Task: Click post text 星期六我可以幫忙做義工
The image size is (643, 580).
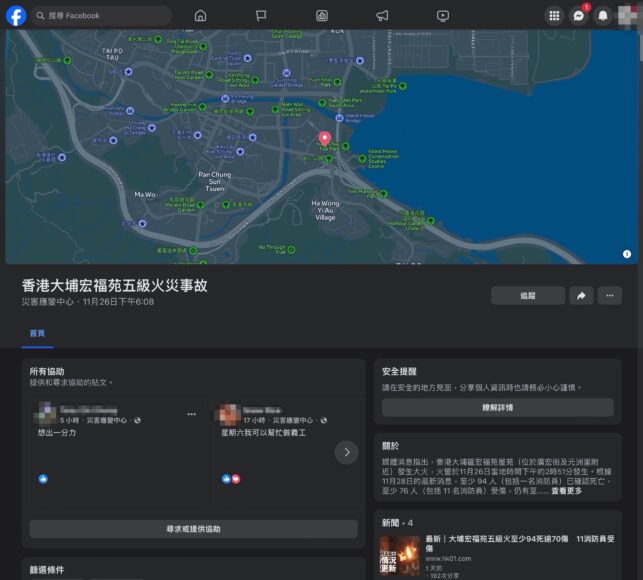Action: click(264, 432)
